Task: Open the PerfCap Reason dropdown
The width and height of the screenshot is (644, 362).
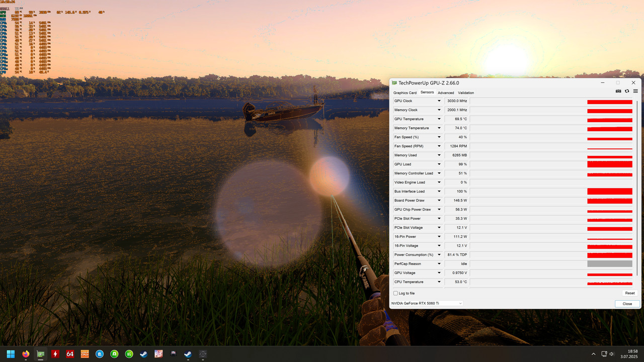Action: [439, 264]
